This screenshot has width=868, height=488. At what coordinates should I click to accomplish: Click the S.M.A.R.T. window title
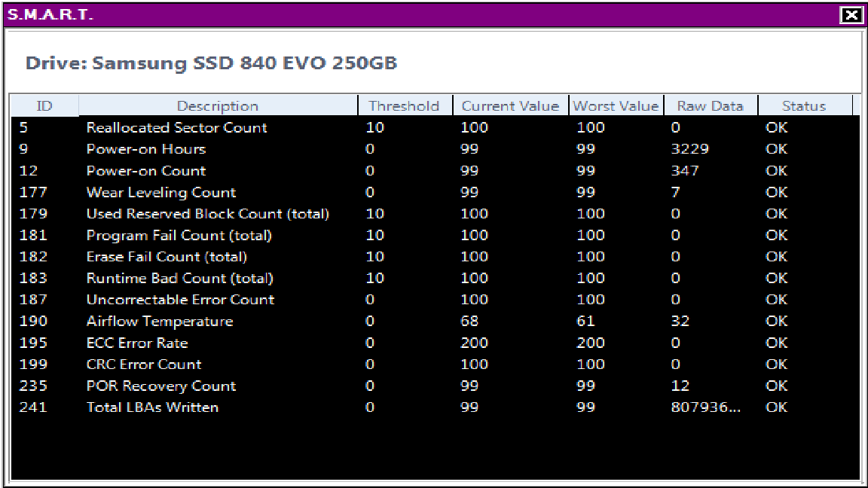pos(50,14)
